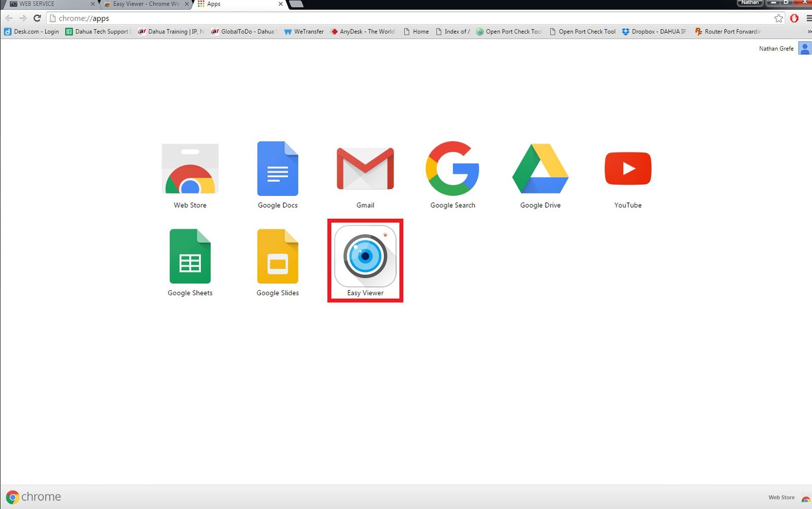The height and width of the screenshot is (509, 812).
Task: Open a new tab
Action: tap(296, 4)
